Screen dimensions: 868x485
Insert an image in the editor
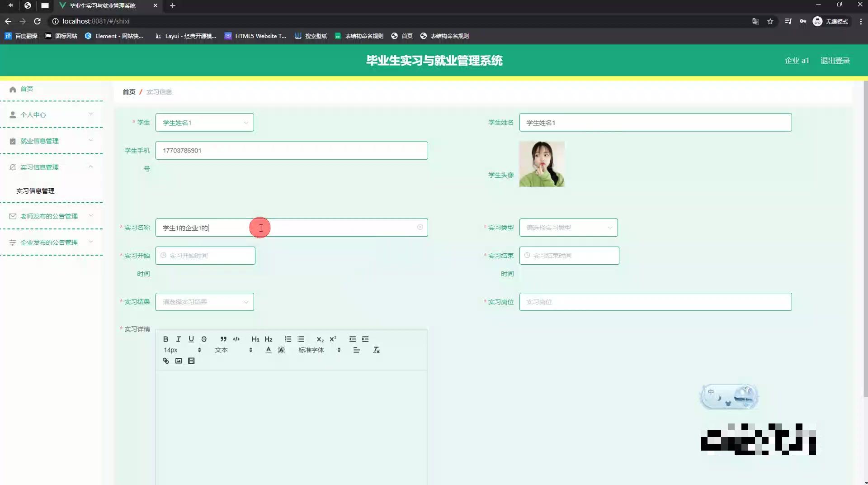[179, 361]
